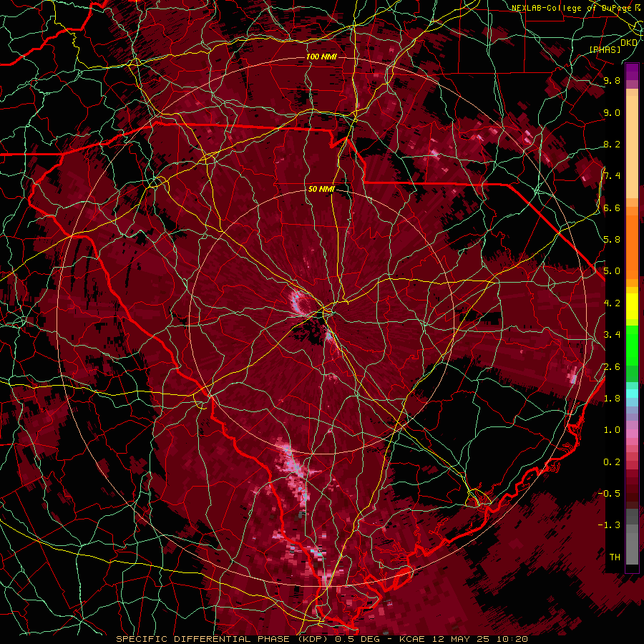This screenshot has width=644, height=644.
Task: Click the 6.6 value on the color scale
Action: (x=612, y=208)
